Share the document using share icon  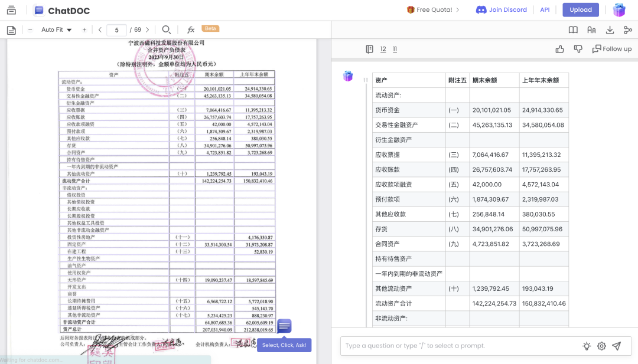point(627,29)
